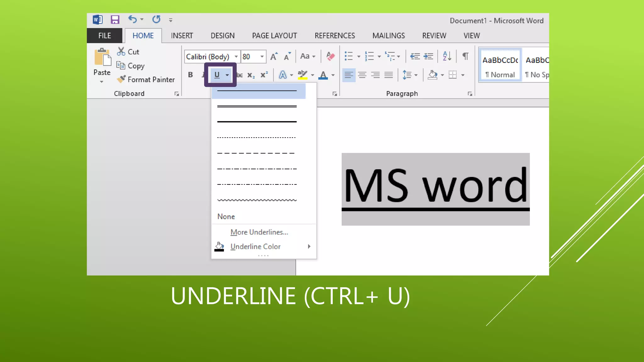Viewport: 644px width, 362px height.
Task: Switch to the PAGE LAYOUT tab
Action: coord(275,36)
